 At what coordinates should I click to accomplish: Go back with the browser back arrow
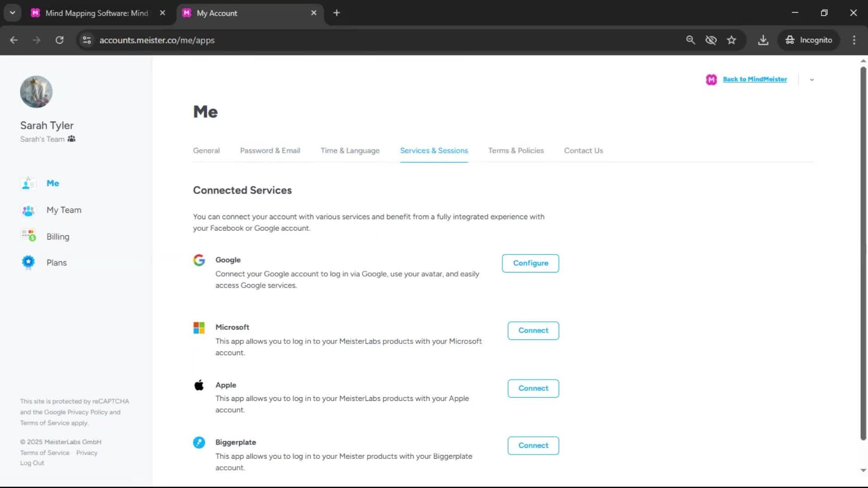coord(14,40)
